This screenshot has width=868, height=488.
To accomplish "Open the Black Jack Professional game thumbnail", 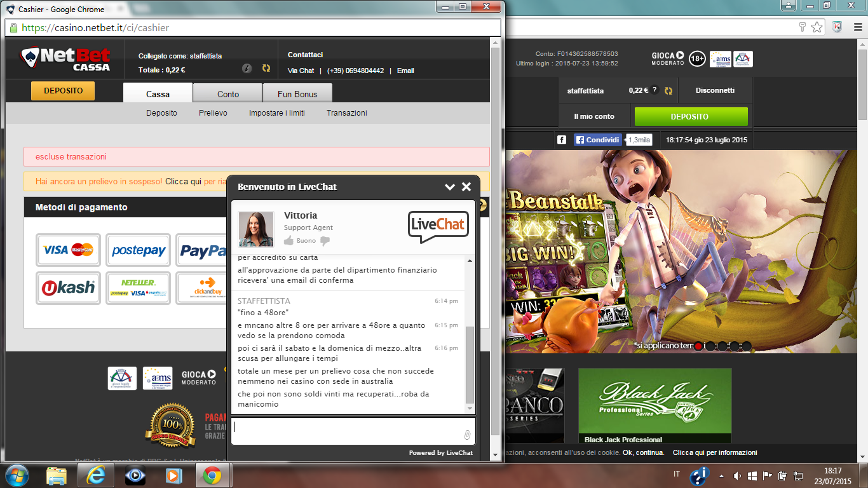I will 654,405.
